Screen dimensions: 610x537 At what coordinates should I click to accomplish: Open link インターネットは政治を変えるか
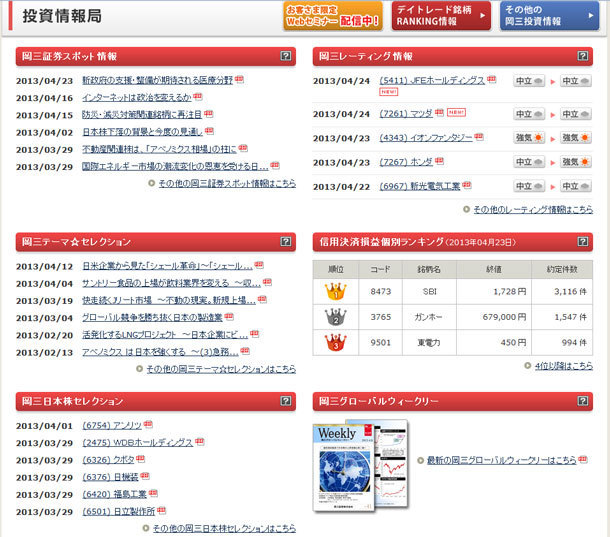pos(137,97)
